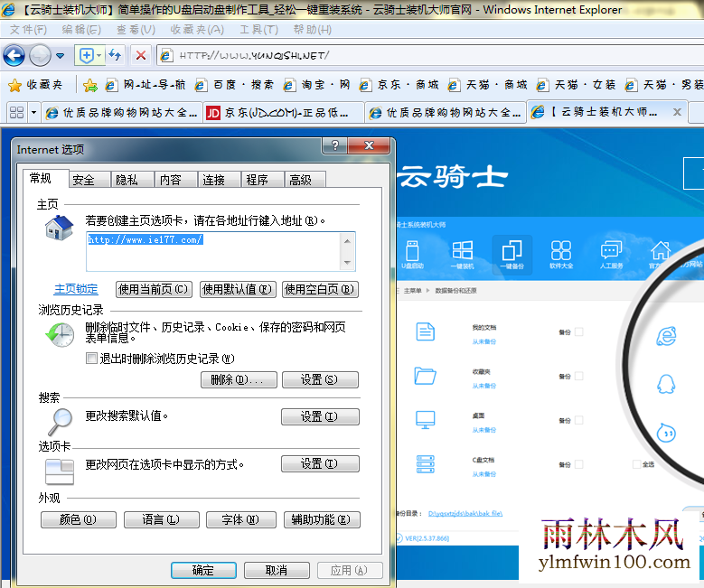704x588 pixels.
Task: Open the 天猫·女装 favorites link
Action: 576,85
